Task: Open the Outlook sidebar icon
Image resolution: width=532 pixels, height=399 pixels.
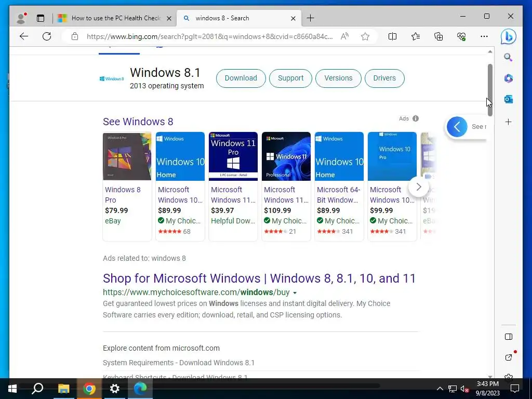Action: point(508,99)
